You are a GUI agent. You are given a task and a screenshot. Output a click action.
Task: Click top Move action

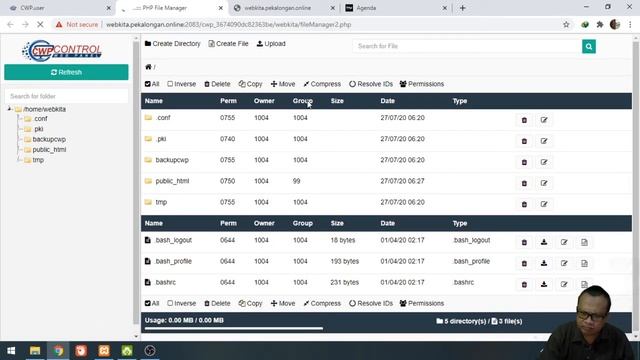pyautogui.click(x=283, y=84)
